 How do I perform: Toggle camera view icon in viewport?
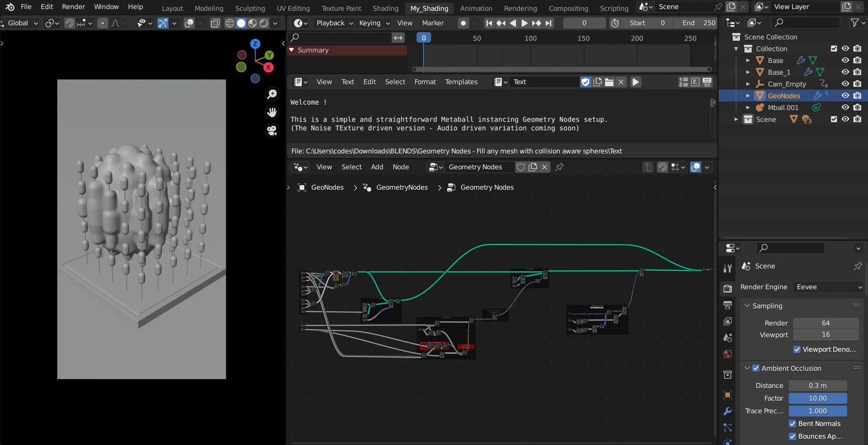pyautogui.click(x=272, y=131)
